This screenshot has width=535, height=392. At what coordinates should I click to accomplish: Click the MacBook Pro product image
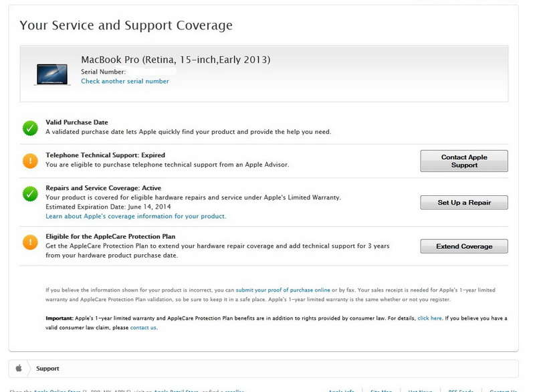click(52, 73)
